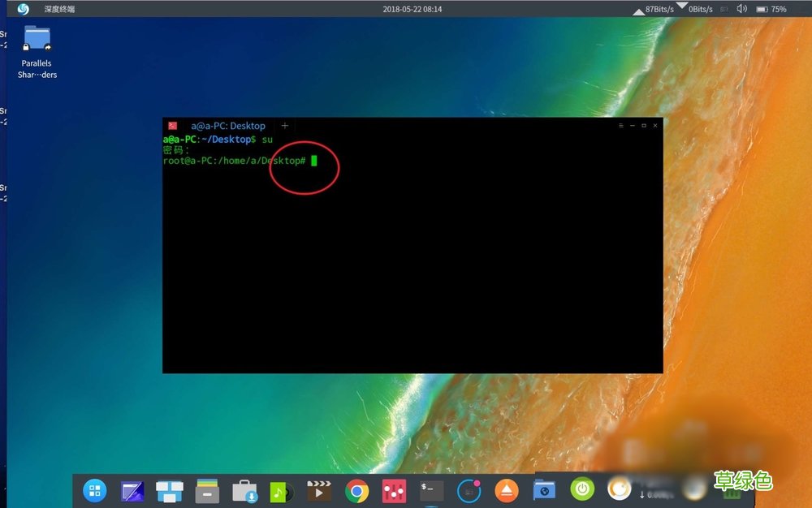The image size is (812, 508).
Task: Open Google Chrome from the dock
Action: [357, 490]
